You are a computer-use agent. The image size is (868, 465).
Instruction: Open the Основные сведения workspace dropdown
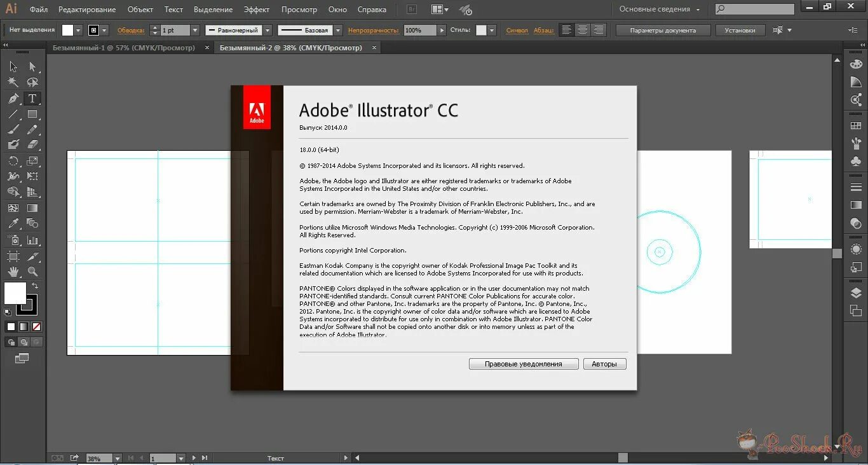point(660,10)
